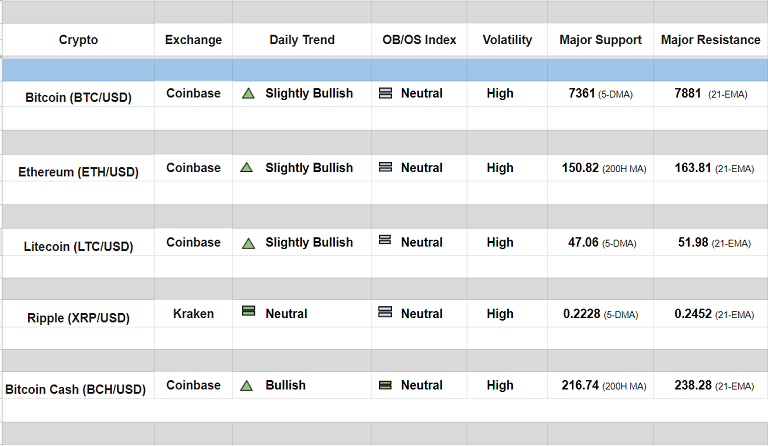Click Bitcoin Cash's green OB/OS icon
Image resolution: width=768 pixels, height=446 pixels.
click(385, 386)
